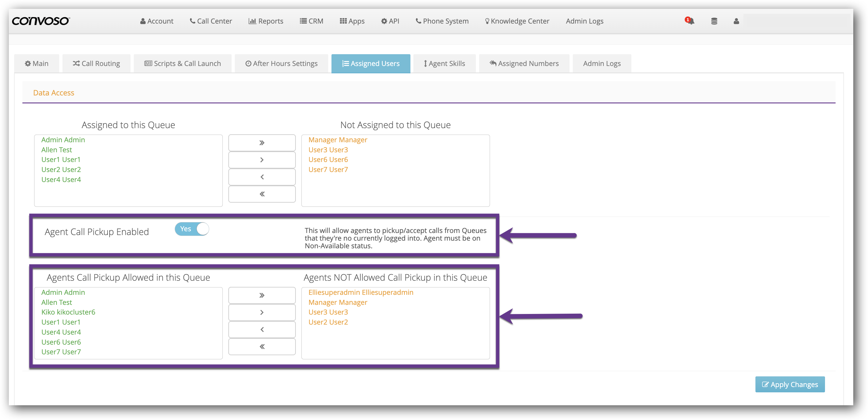Select User3 User3 in NOT Allowed pickup list

coord(328,312)
